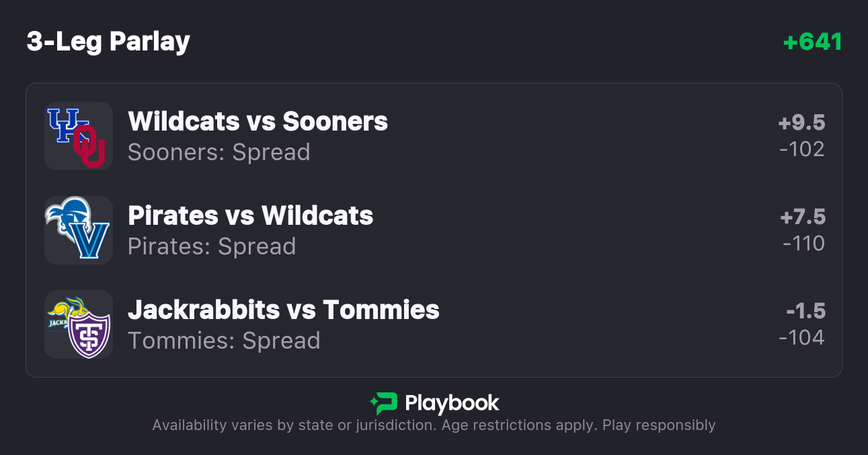Open the Wildcats vs Sooners matchup
The image size is (868, 455).
click(x=258, y=122)
